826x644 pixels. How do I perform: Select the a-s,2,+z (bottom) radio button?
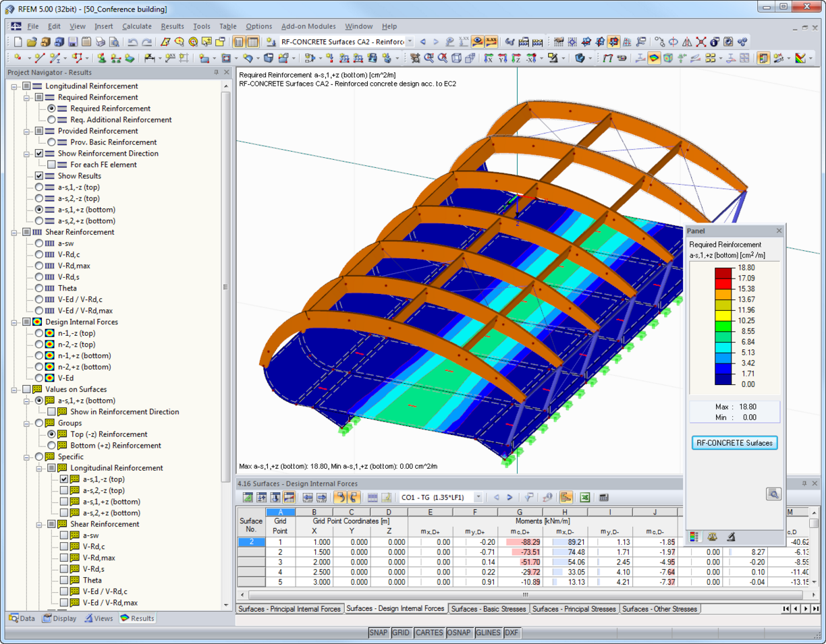click(x=38, y=221)
